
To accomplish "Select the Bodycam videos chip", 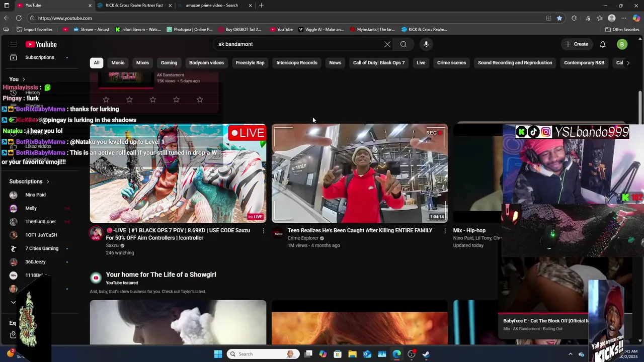I will pyautogui.click(x=206, y=63).
